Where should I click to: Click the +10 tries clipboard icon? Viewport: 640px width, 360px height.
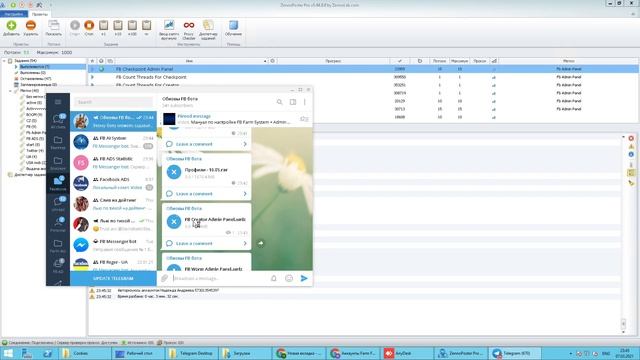pyautogui.click(x=118, y=25)
